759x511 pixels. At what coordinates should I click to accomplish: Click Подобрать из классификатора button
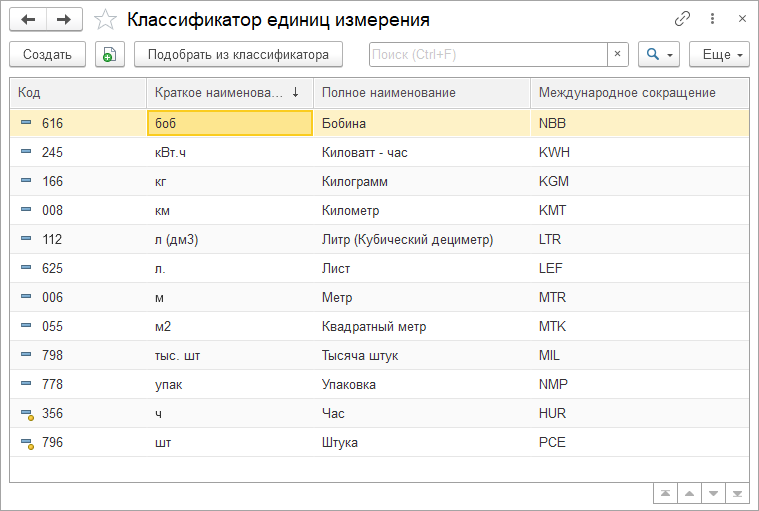238,55
